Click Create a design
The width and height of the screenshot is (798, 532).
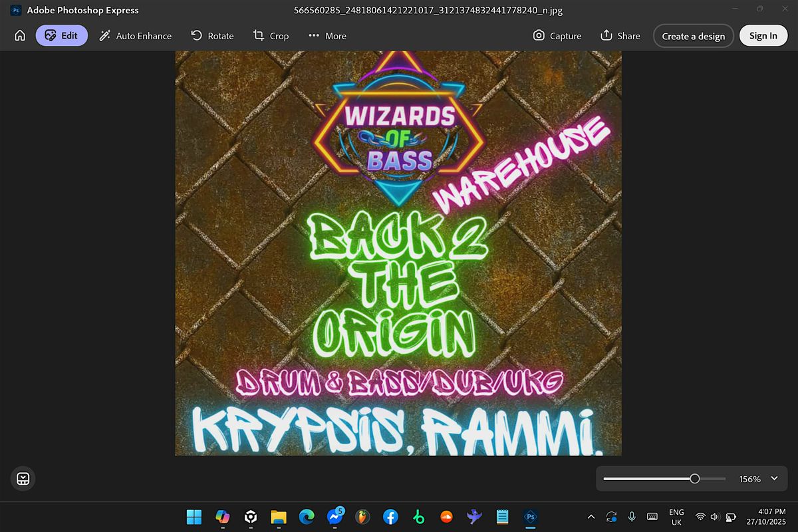694,35
